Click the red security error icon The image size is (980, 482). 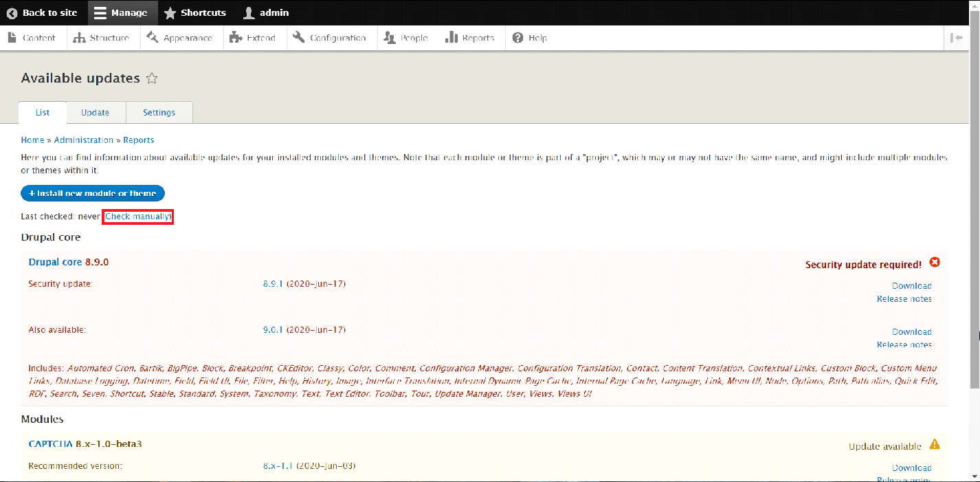[x=934, y=263]
